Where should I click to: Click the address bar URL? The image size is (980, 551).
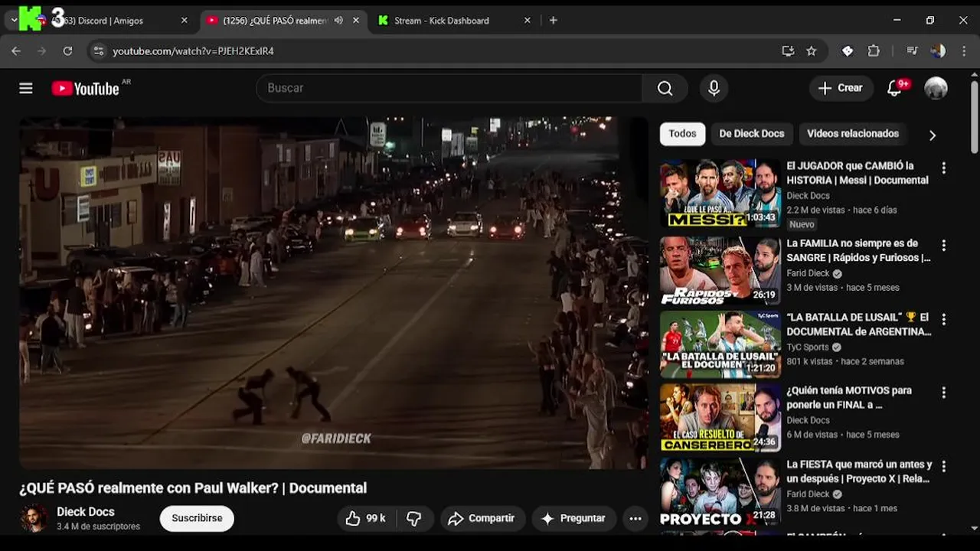pos(193,51)
